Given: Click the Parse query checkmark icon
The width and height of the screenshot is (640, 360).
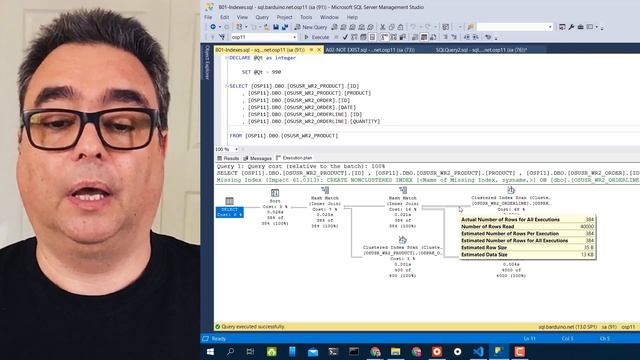Looking at the screenshot, I should [345, 37].
